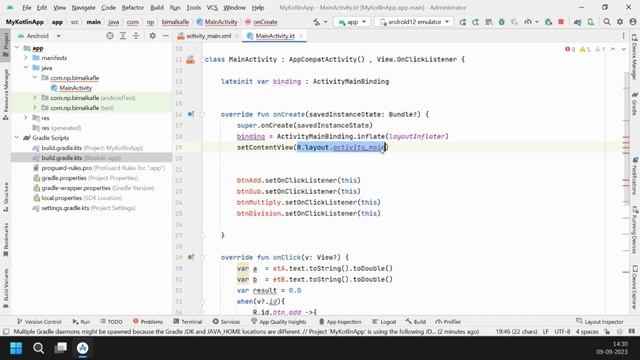The width and height of the screenshot is (640, 360).
Task: Hide the Project tool window
Action: 165,36
